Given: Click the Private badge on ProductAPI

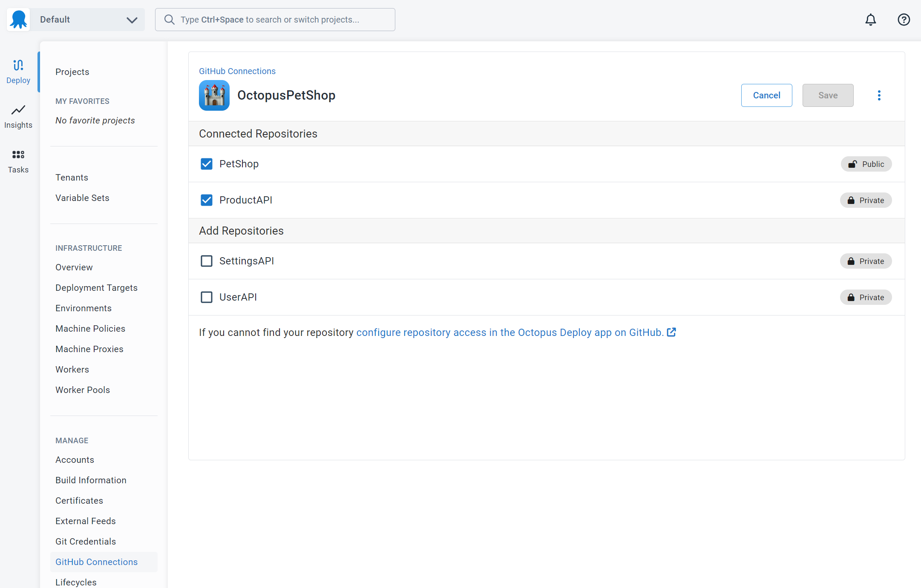Looking at the screenshot, I should click(866, 200).
